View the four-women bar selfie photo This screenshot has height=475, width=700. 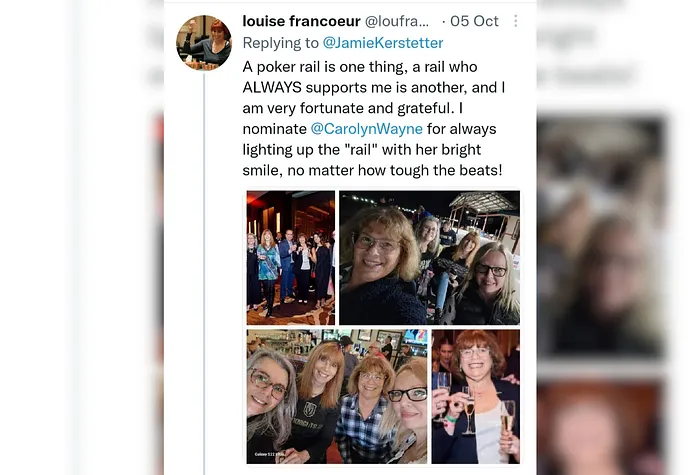(337, 397)
